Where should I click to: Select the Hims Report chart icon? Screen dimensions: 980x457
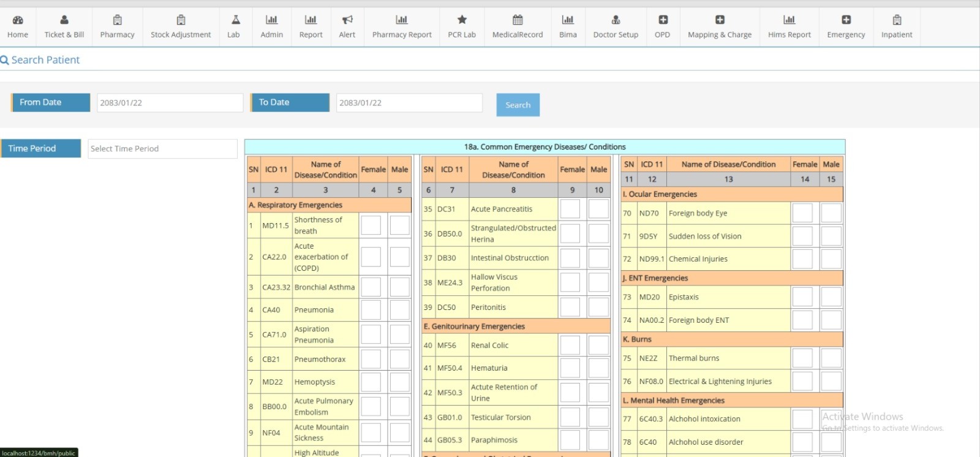click(790, 20)
